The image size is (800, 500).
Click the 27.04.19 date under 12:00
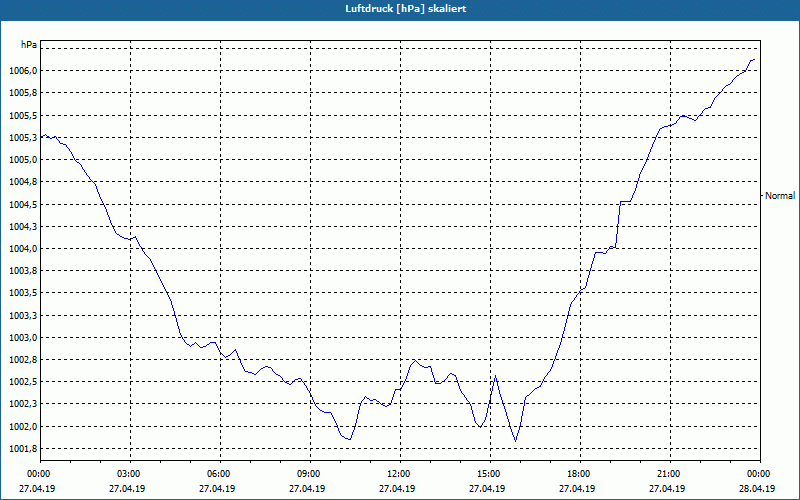(397, 488)
